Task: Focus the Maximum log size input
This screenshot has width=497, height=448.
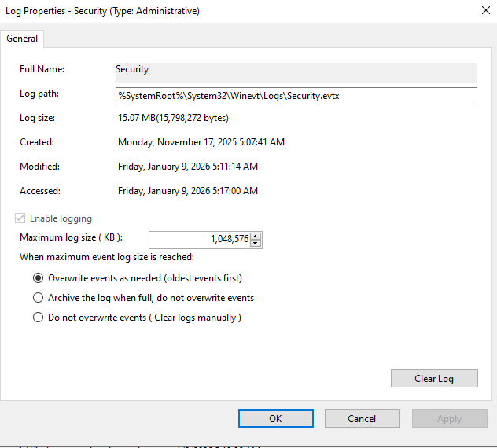Action: [x=198, y=239]
